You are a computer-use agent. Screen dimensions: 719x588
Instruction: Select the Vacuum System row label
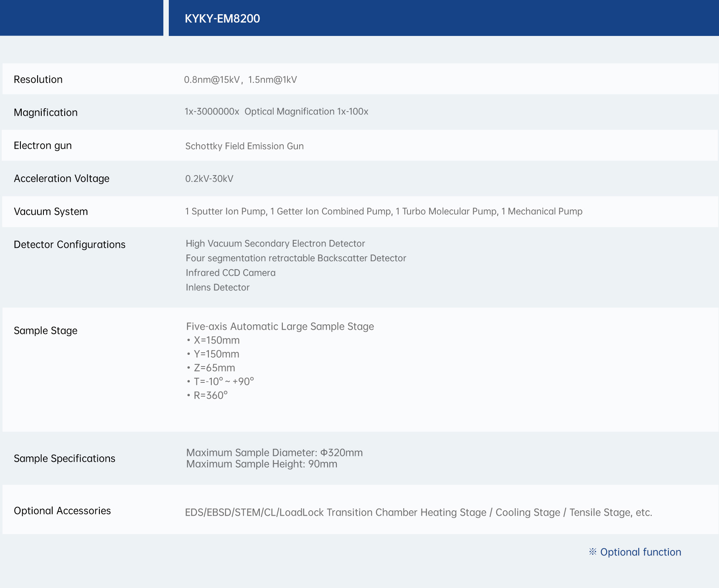[51, 211]
